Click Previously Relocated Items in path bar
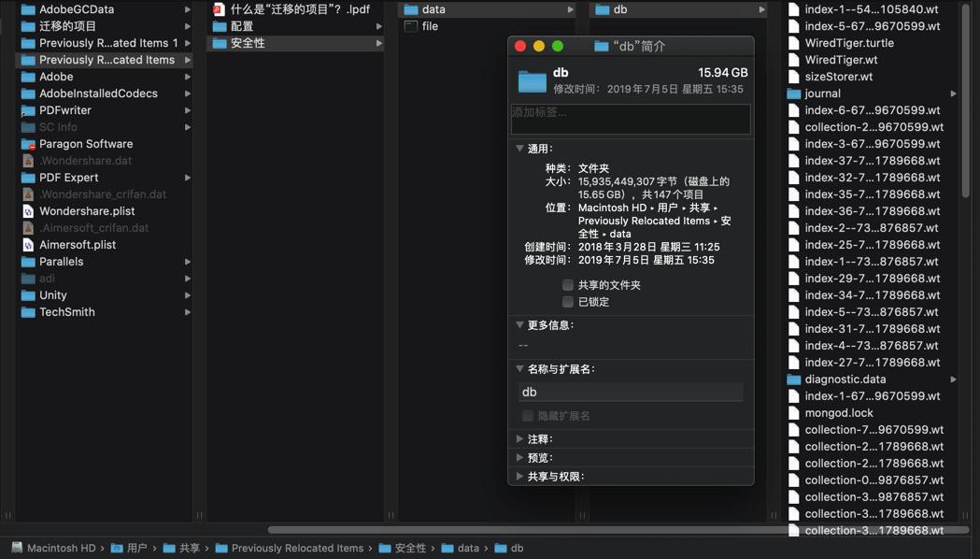This screenshot has width=980, height=559. point(297,548)
